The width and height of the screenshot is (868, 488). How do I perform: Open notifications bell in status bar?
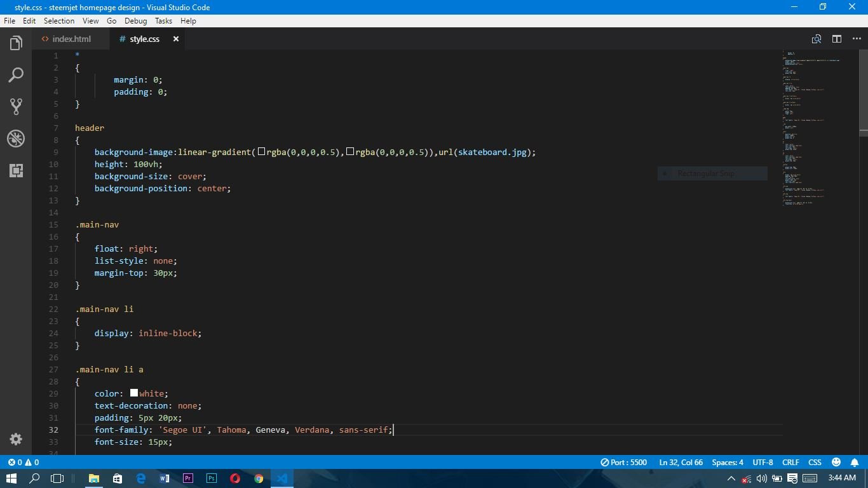point(855,462)
